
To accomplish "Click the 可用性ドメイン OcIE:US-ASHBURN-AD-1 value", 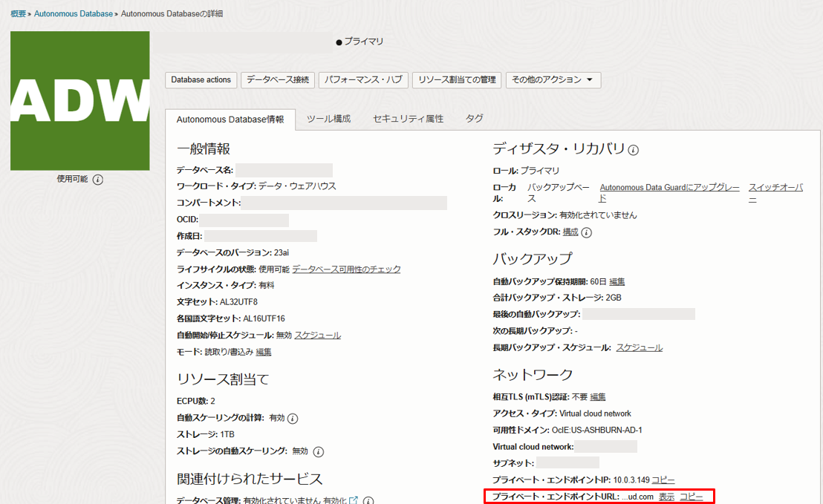I will point(596,430).
